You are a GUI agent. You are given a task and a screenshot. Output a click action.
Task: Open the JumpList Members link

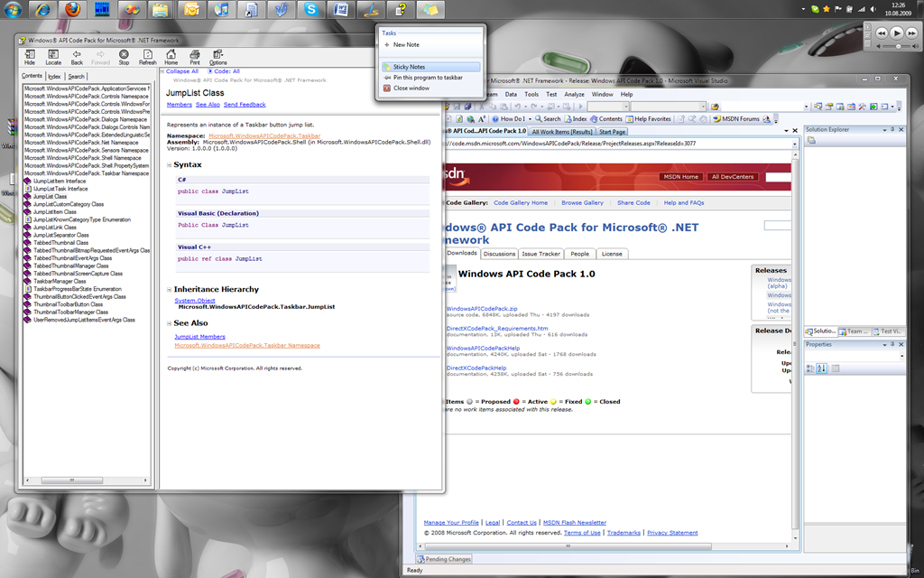point(199,337)
